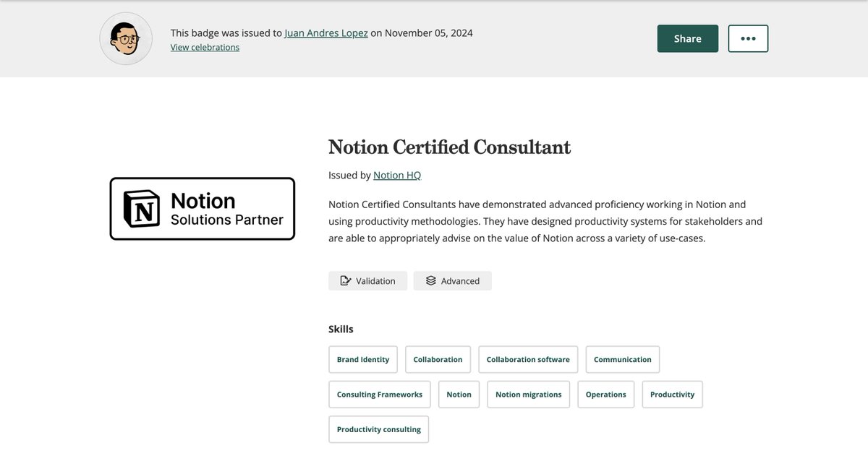The image size is (868, 461).
Task: Click the Notion Certified Consultant heading
Action: pos(449,147)
